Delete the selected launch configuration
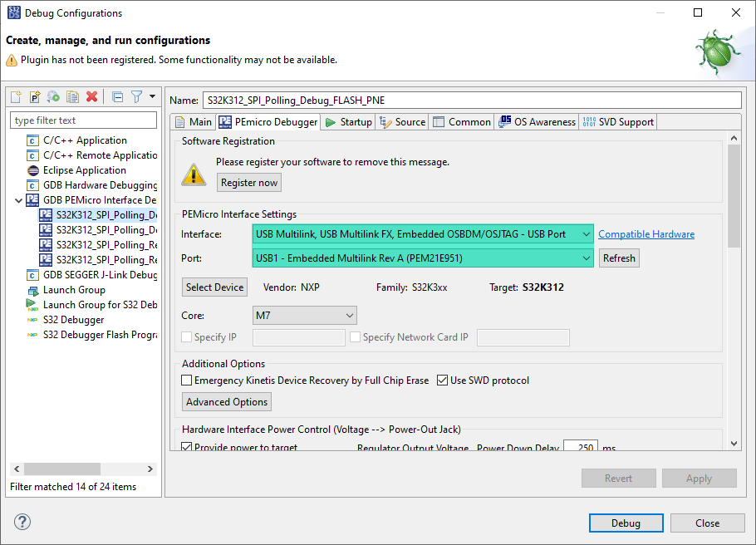This screenshot has width=756, height=545. 90,96
